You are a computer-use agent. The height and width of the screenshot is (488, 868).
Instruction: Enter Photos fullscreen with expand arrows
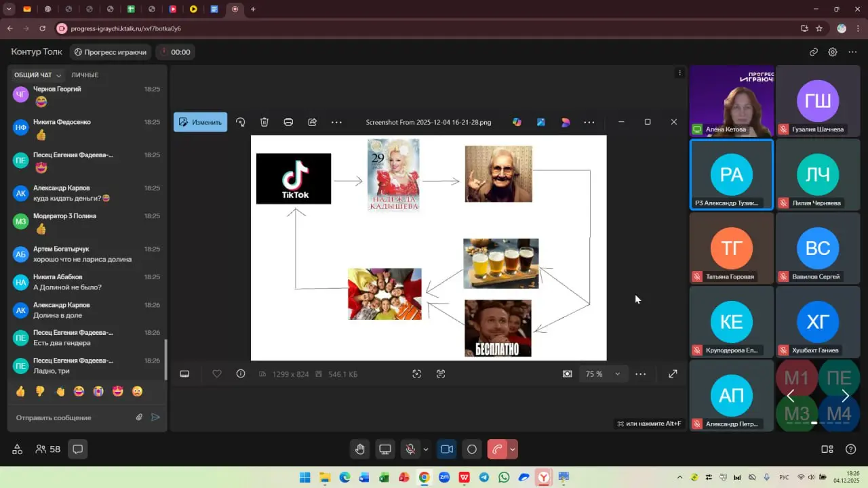[x=673, y=374]
